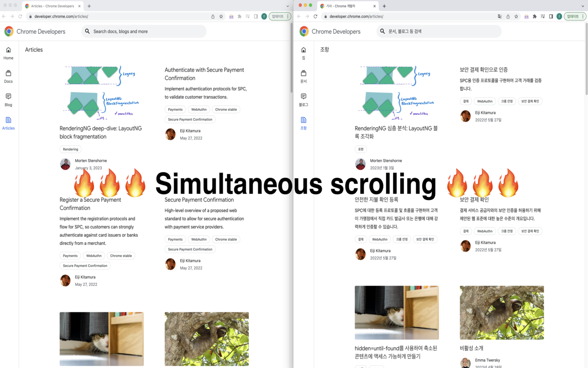Open '비활성 소개' article title

point(471,348)
